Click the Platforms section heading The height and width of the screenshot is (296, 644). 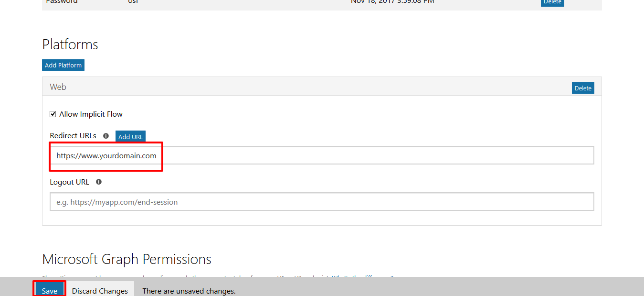point(70,44)
